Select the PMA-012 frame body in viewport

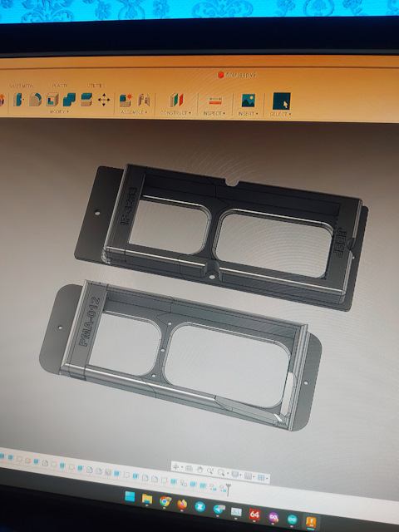coord(180,355)
